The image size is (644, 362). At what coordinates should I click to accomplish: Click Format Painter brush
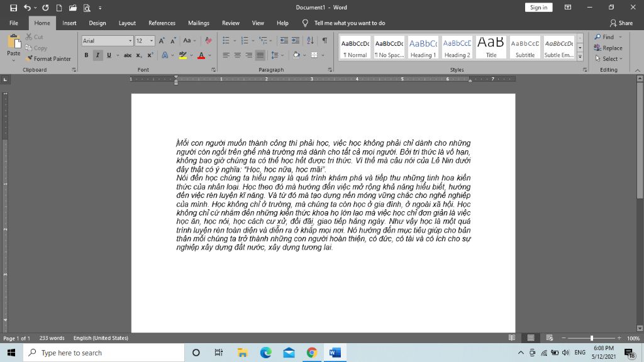tap(48, 58)
